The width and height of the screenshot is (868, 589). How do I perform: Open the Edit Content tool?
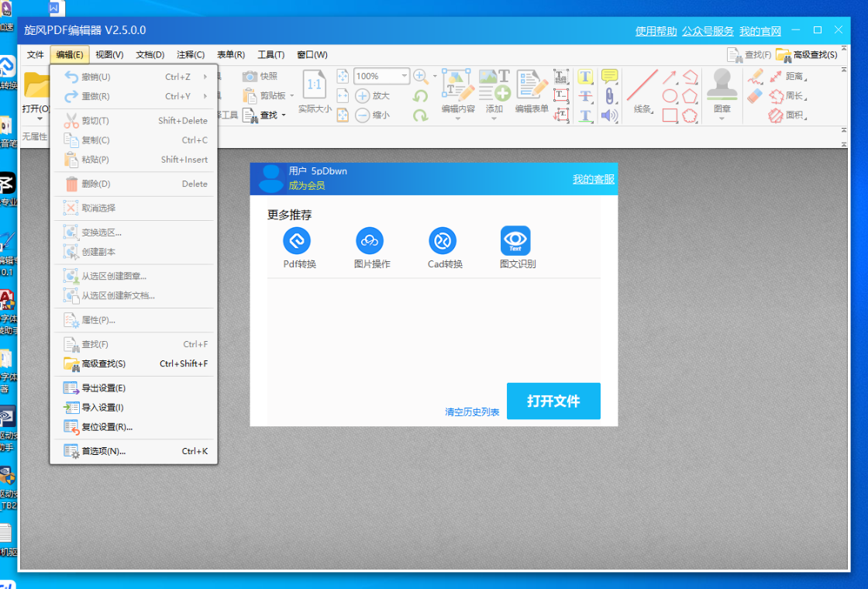[x=458, y=91]
